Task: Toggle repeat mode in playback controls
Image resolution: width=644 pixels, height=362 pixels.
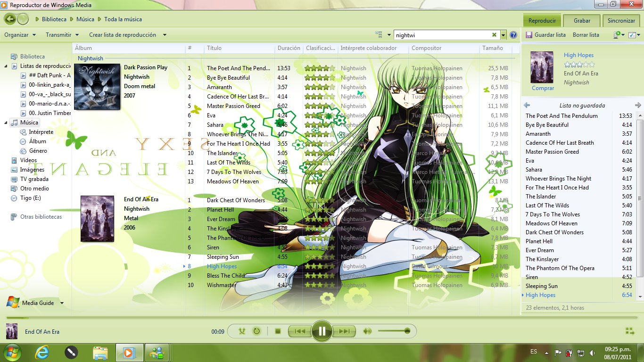Action: click(256, 331)
